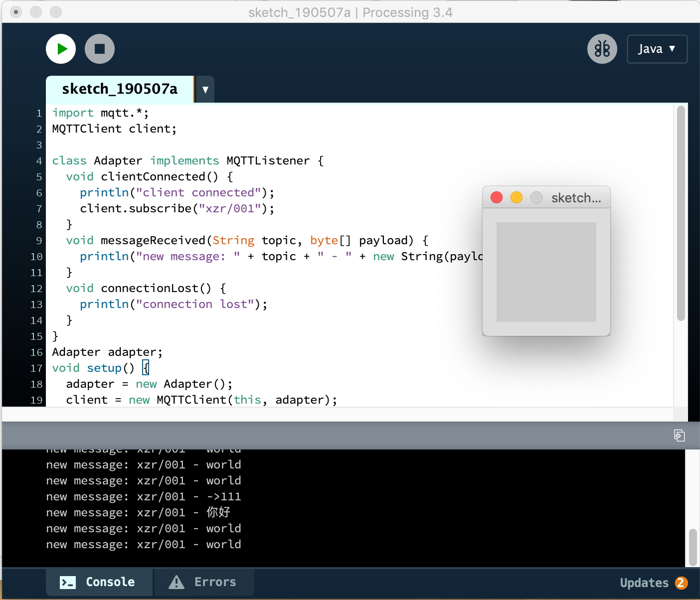Click the Errors tab warning triangle icon
700x600 pixels.
[176, 582]
